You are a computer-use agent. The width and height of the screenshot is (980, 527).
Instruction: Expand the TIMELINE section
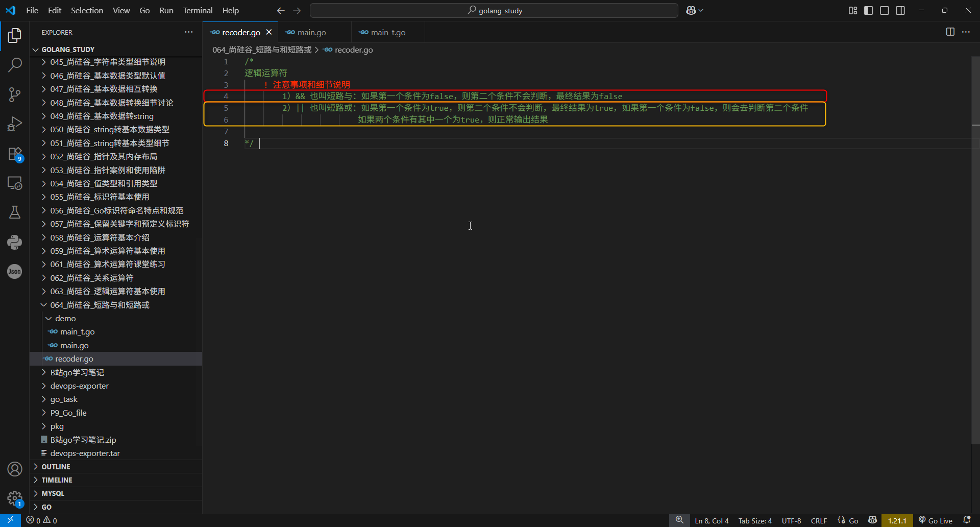pos(116,480)
